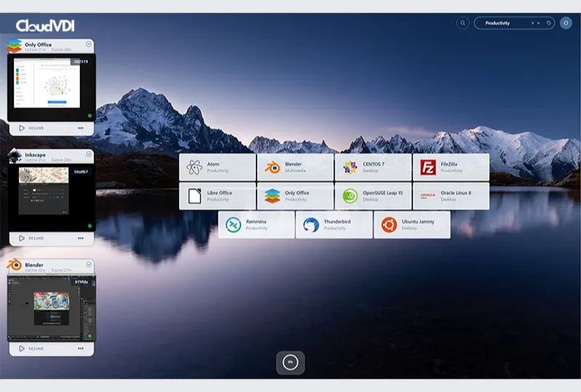
Task: Launch the CENTOS 7 desktop tile
Action: pos(373,167)
